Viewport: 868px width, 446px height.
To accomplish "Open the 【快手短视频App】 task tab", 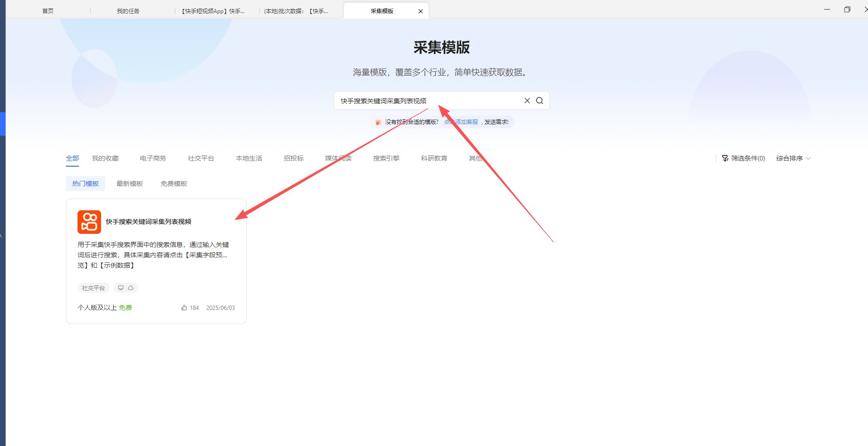I will [213, 11].
